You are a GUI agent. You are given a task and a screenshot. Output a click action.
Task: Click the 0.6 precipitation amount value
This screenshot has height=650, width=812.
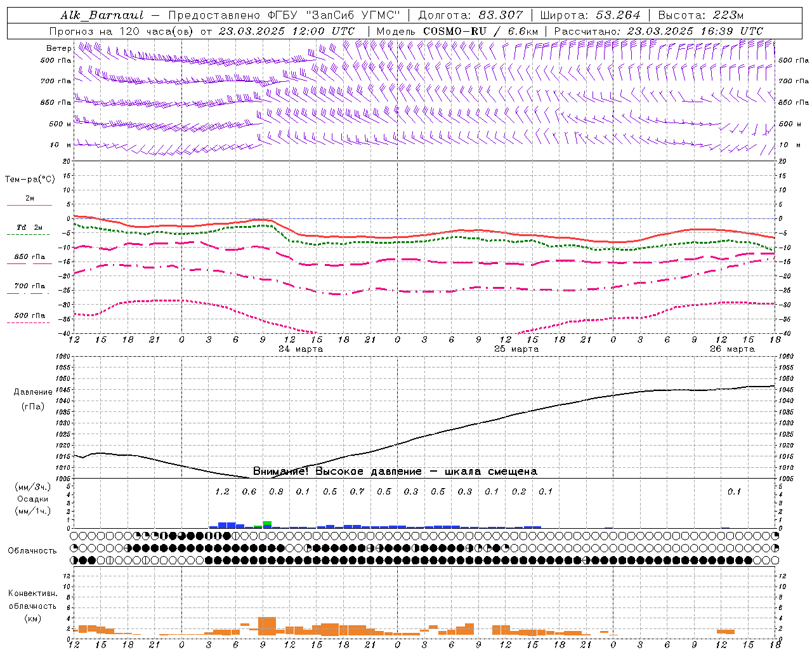pyautogui.click(x=249, y=491)
